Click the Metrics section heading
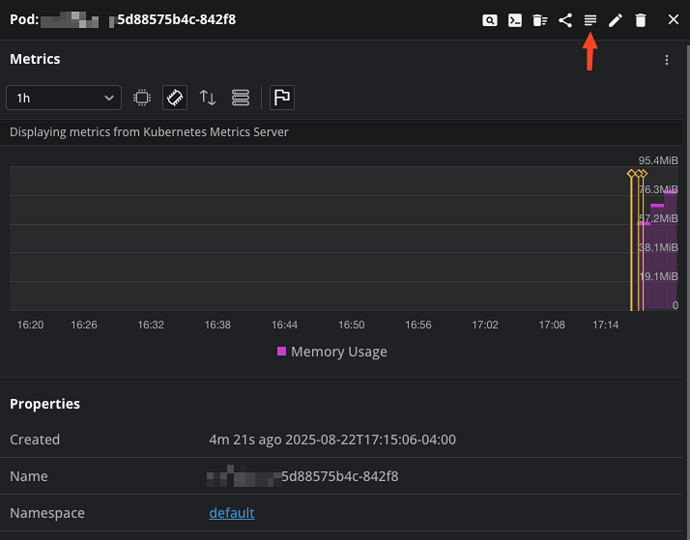This screenshot has width=690, height=540. click(35, 59)
